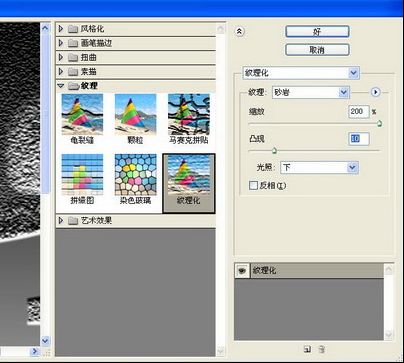
Task: Collapse the 纹理 filter folder
Action: tap(61, 86)
